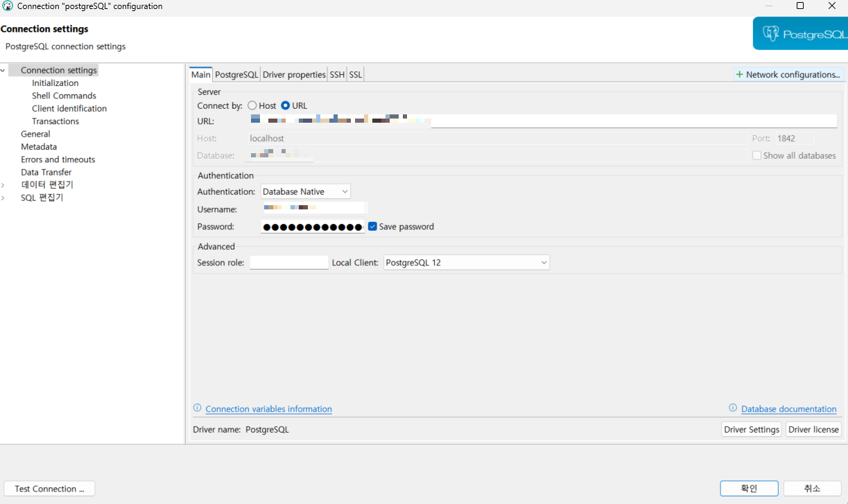This screenshot has height=504, width=848.
Task: Toggle the Save password checkbox
Action: pyautogui.click(x=372, y=226)
